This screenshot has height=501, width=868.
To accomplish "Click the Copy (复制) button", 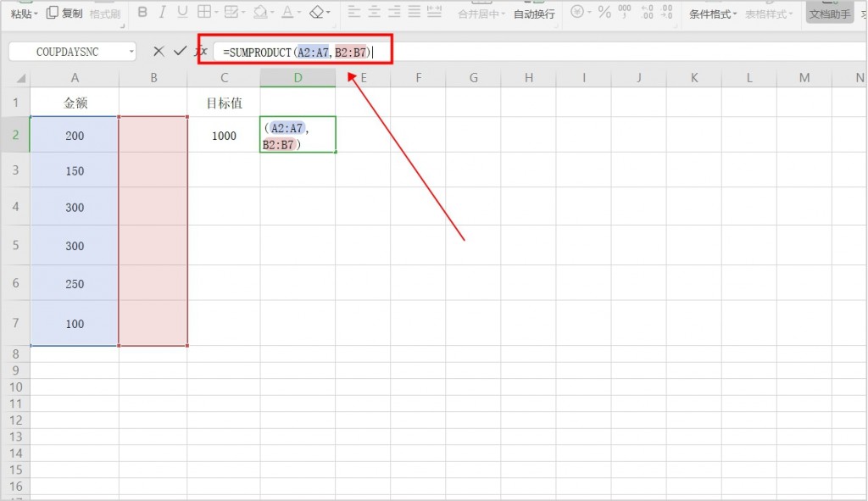I will pyautogui.click(x=65, y=14).
